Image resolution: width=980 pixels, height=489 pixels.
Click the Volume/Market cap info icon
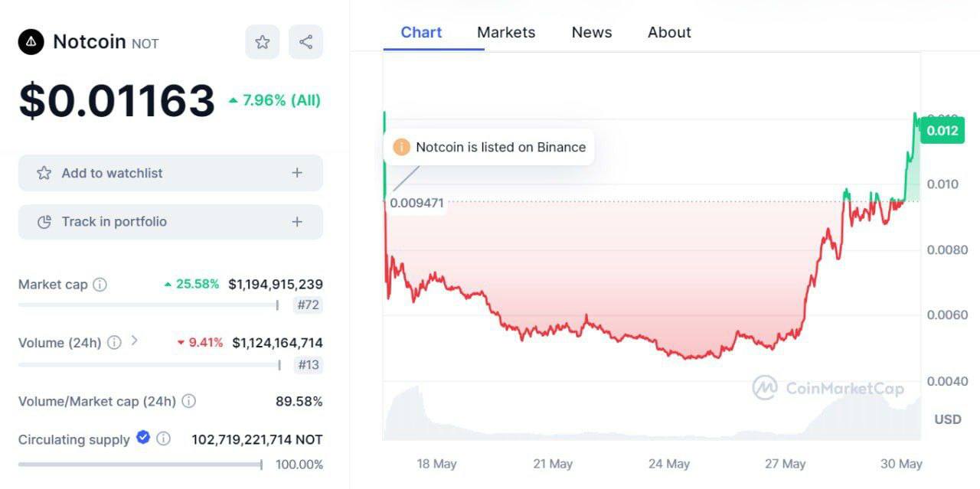point(188,401)
